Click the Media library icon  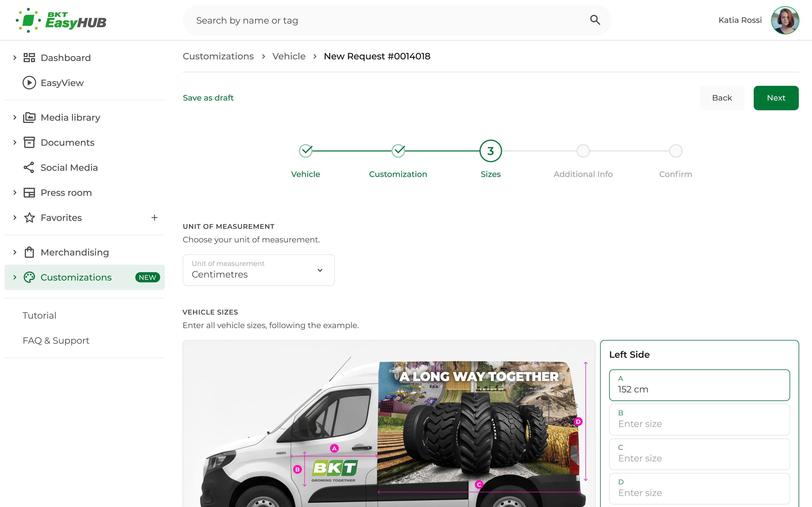(29, 117)
